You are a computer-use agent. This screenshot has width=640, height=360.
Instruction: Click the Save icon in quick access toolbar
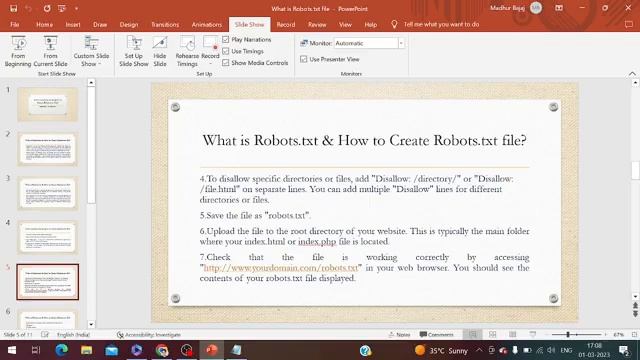pyautogui.click(x=13, y=8)
